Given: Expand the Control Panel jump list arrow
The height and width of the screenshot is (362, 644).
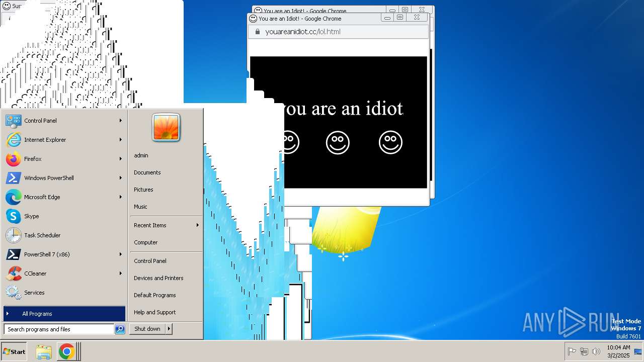Looking at the screenshot, I should 120,121.
